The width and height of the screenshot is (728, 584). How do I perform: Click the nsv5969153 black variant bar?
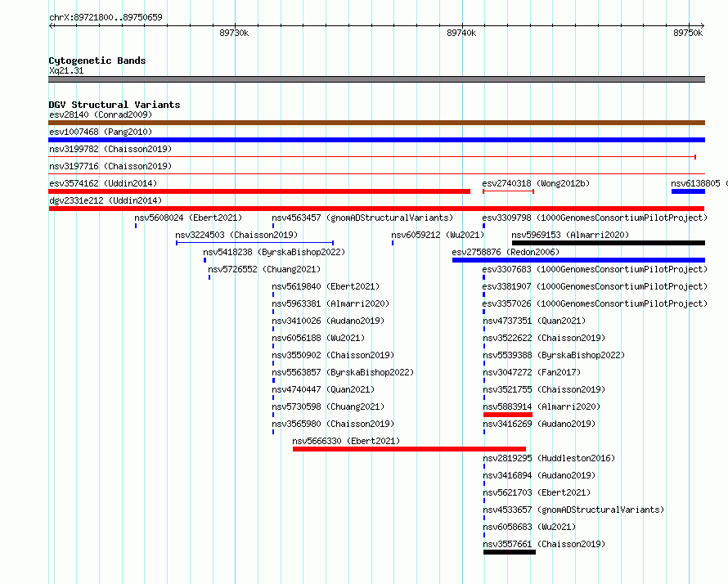click(609, 243)
